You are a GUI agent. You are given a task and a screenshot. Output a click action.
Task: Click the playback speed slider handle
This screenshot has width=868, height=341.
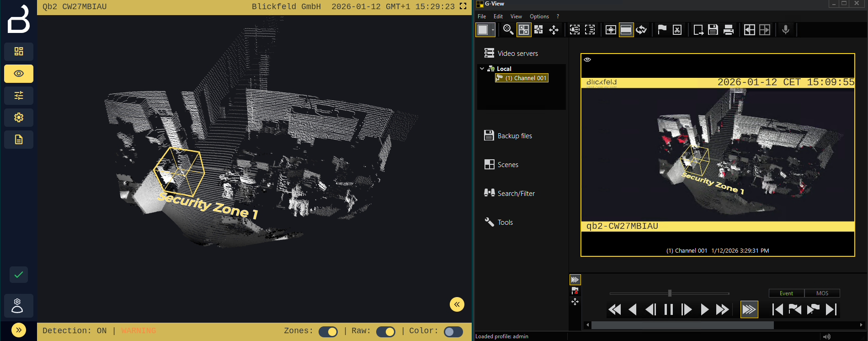pos(670,293)
